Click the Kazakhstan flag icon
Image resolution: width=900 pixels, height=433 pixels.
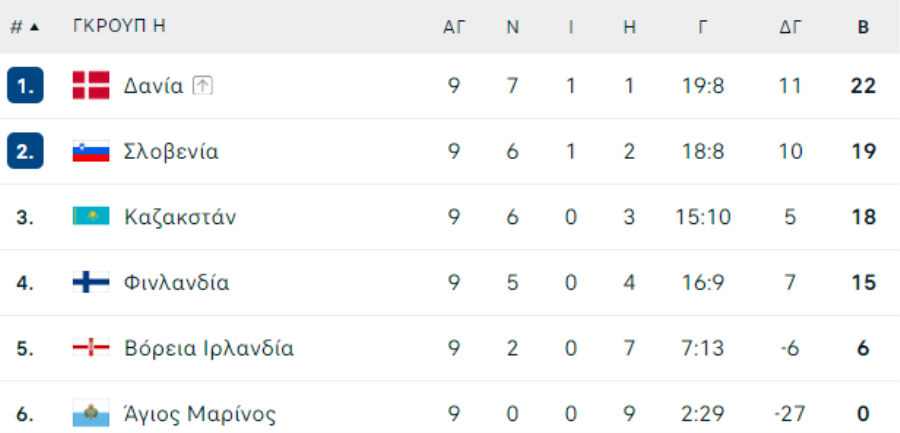coord(91,217)
